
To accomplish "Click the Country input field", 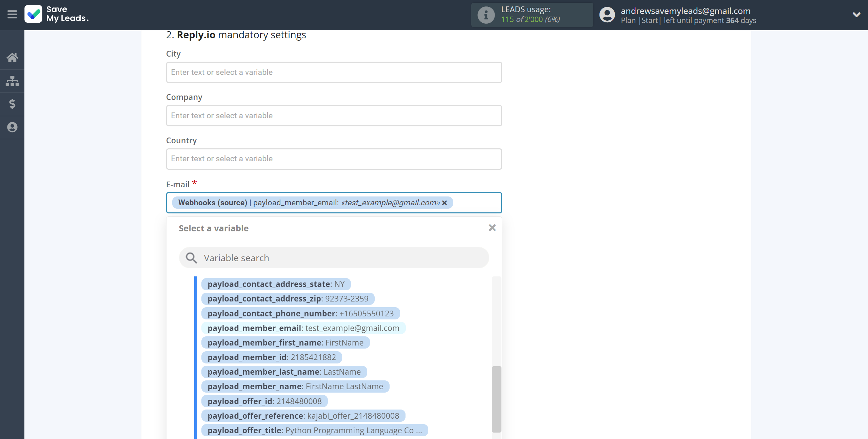I will [x=334, y=159].
